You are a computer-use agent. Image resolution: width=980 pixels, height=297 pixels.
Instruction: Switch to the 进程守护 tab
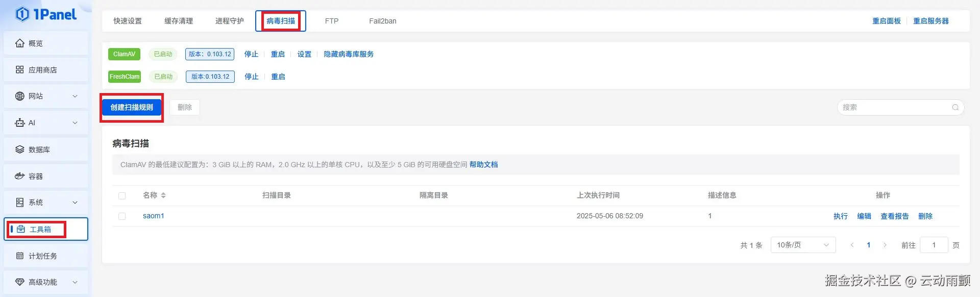point(230,21)
